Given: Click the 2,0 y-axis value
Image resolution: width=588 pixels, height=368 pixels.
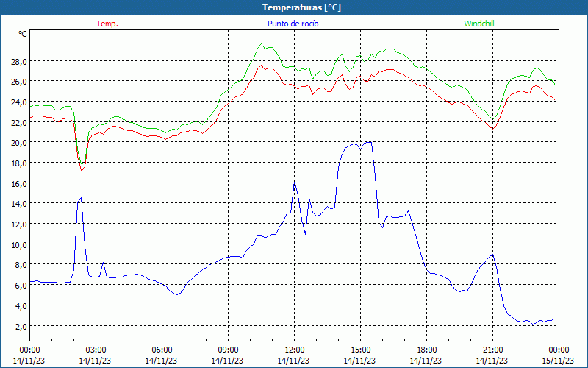Looking at the screenshot, I should 21,326.
